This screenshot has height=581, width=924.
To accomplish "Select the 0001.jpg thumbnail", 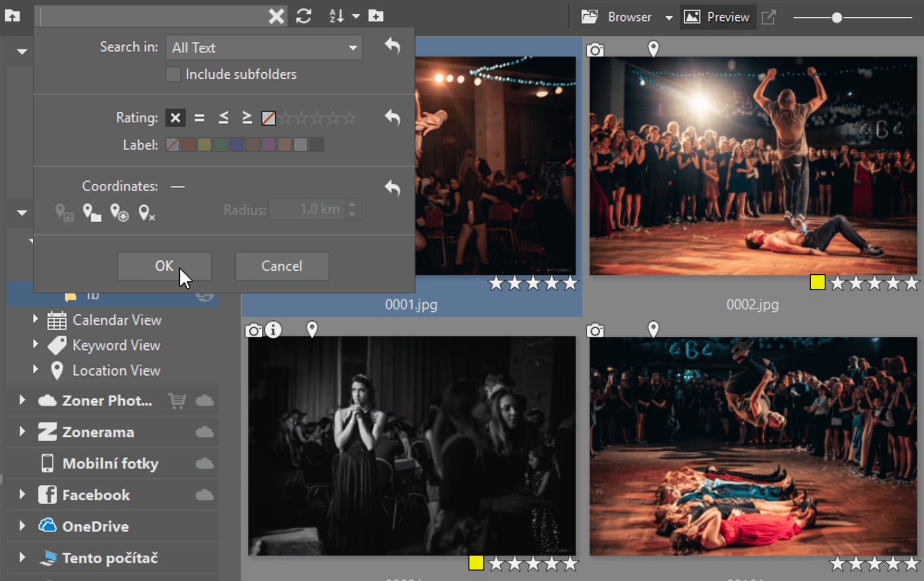I will pyautogui.click(x=496, y=166).
